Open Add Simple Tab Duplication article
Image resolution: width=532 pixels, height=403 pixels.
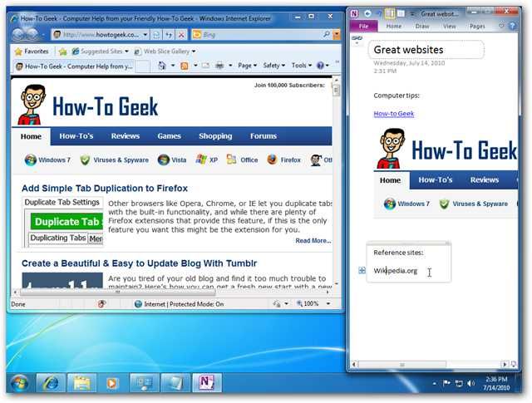click(105, 189)
